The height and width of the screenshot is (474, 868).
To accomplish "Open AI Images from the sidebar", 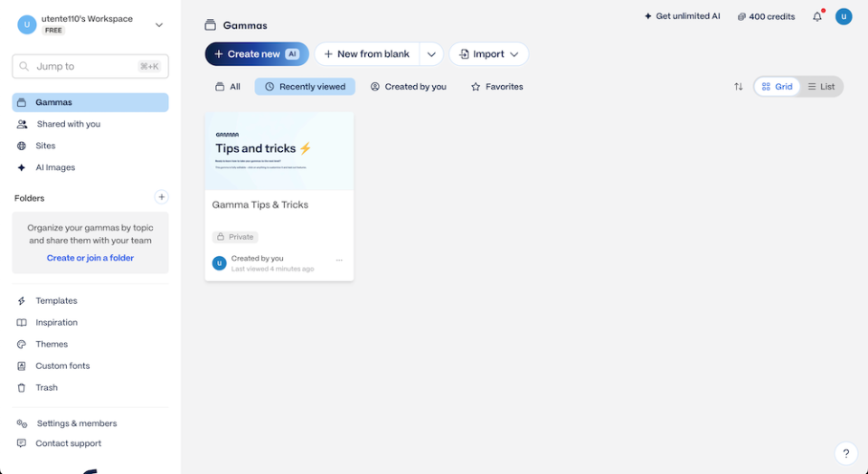I will pos(55,167).
